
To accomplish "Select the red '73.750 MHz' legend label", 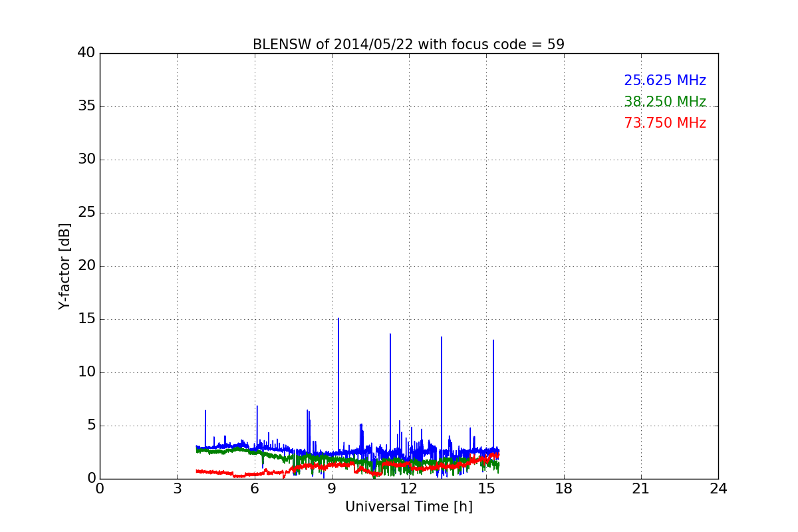I will [665, 123].
